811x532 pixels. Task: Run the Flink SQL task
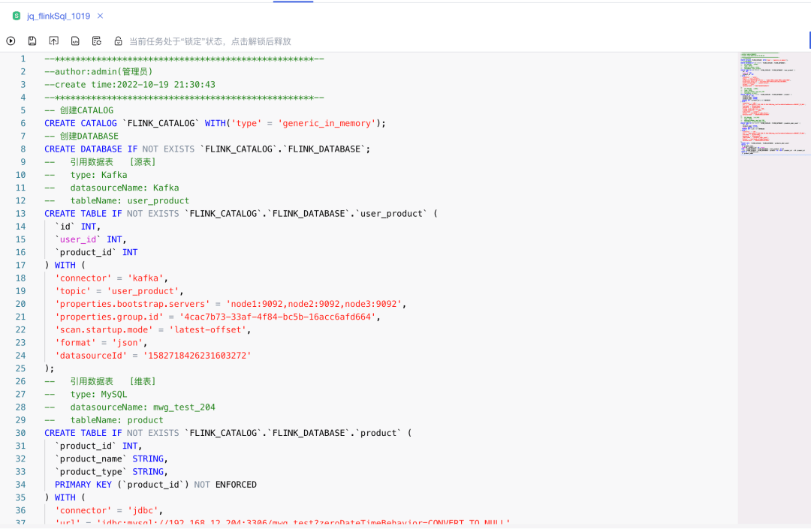pos(11,41)
